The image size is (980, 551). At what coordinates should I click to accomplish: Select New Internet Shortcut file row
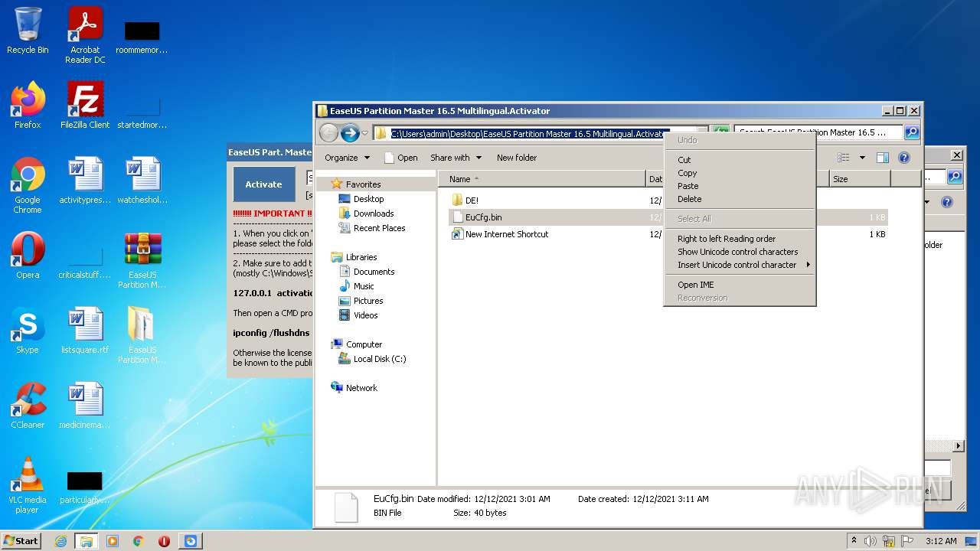tap(668, 234)
